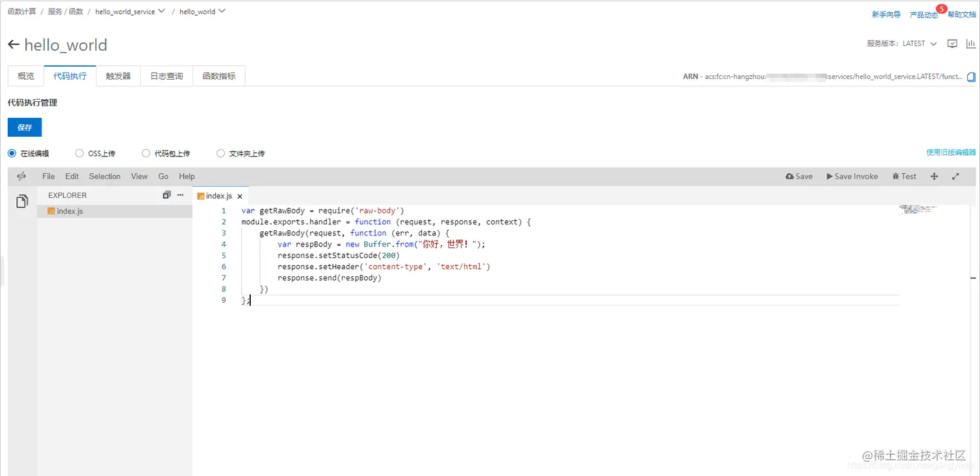Activate the index.js editor tab
Viewport: 980px width, 476px height.
tap(220, 196)
